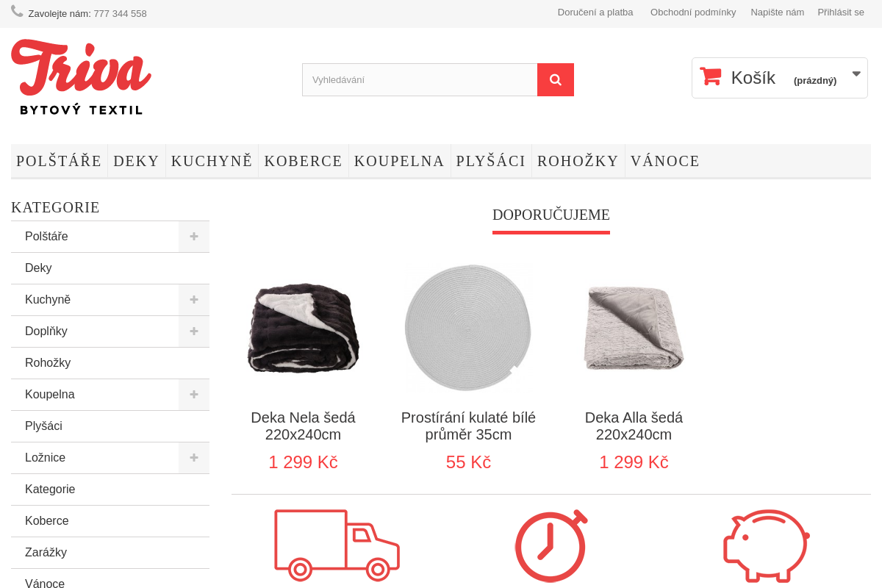882x588 pixels.
Task: Expand Koupelna category with plus
Action: pyautogui.click(x=194, y=395)
